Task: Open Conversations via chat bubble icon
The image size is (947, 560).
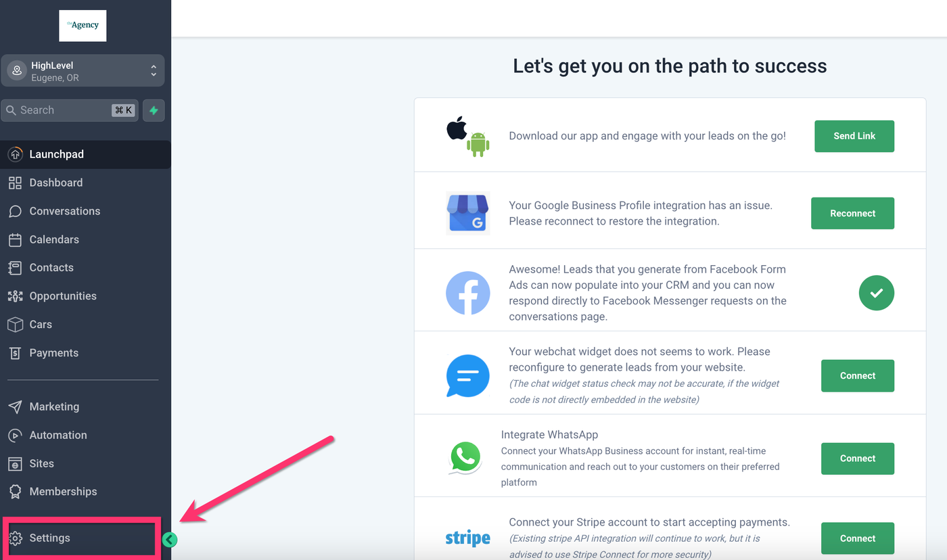Action: [15, 211]
